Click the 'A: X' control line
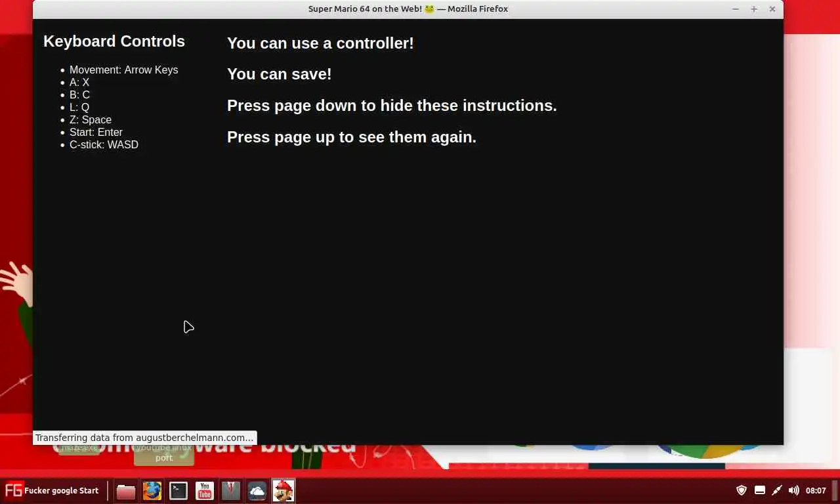 click(79, 82)
